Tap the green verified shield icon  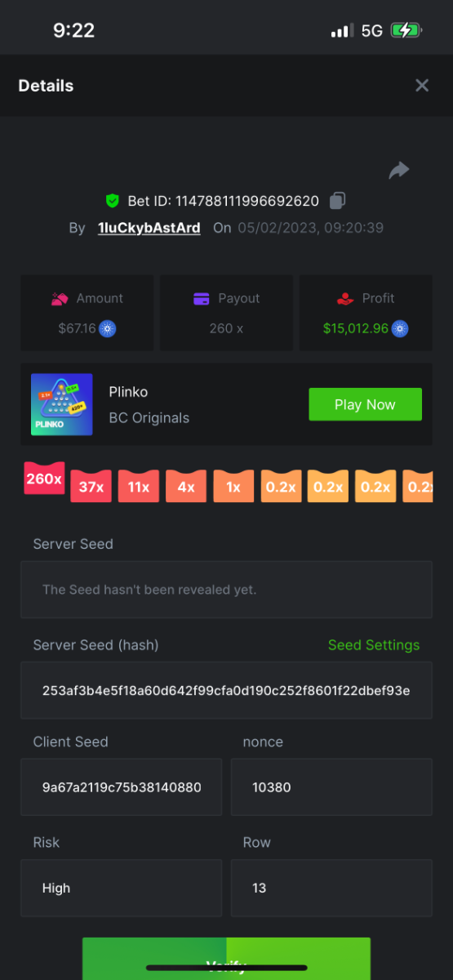(113, 201)
